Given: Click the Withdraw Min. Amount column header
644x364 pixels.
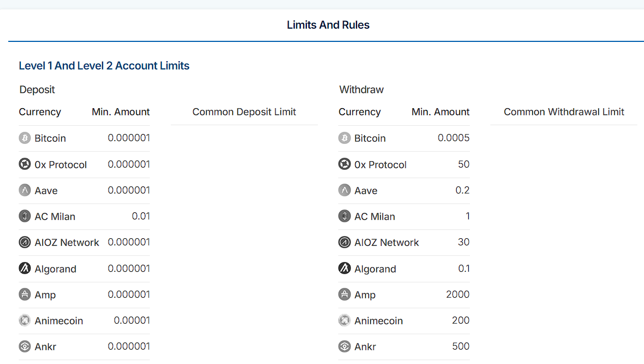Looking at the screenshot, I should point(440,112).
